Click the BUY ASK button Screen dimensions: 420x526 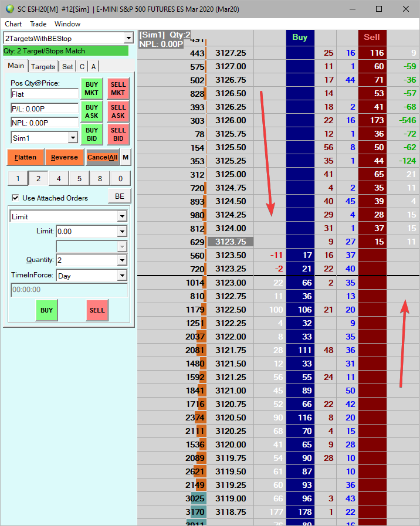click(x=92, y=111)
